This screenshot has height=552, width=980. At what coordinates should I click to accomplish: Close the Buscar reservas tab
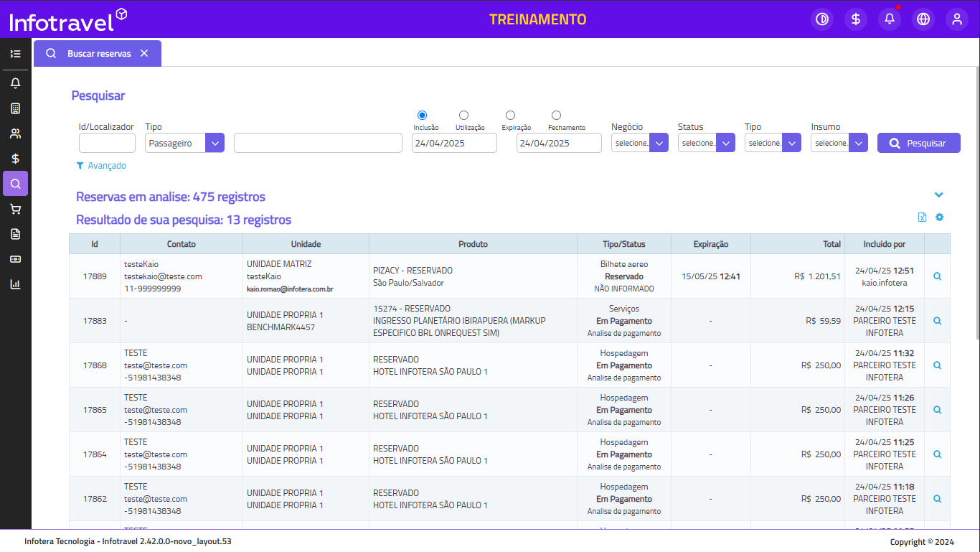tap(144, 54)
